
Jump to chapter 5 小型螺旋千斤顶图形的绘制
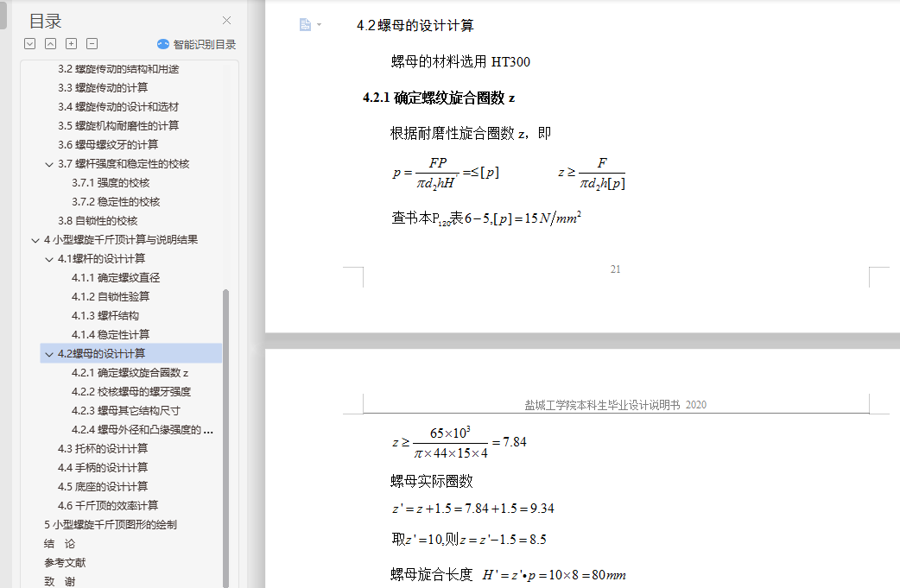[x=111, y=524]
